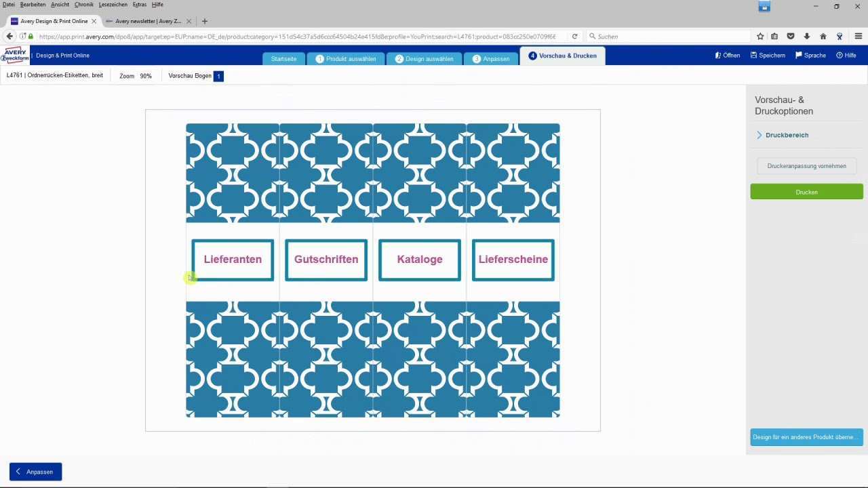The width and height of the screenshot is (868, 488).
Task: Reload the page with refresh icon
Action: tap(574, 37)
